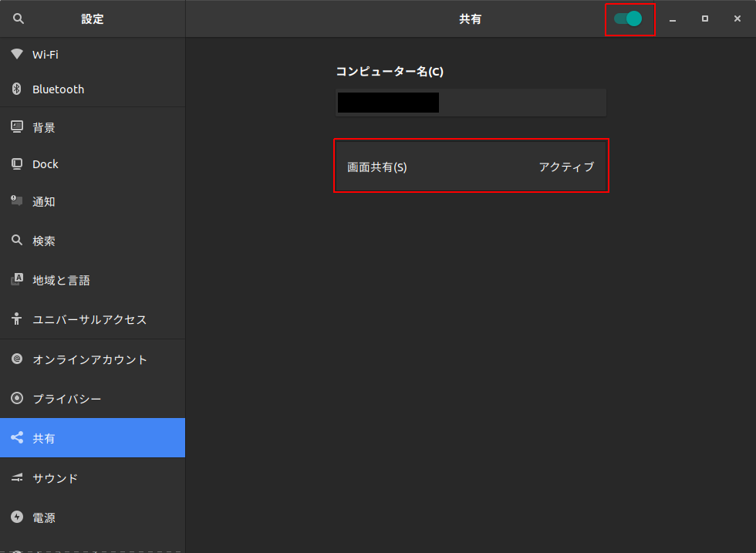Open the Wi-Fi settings panel

click(x=93, y=55)
